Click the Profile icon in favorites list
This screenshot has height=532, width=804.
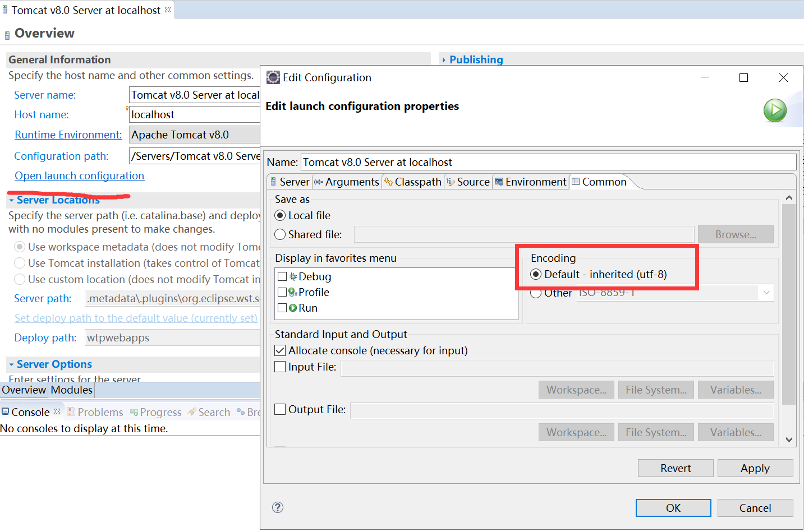coord(293,292)
